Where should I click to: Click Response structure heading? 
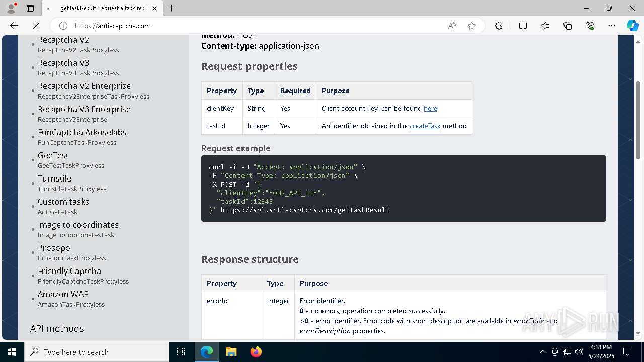(250, 259)
